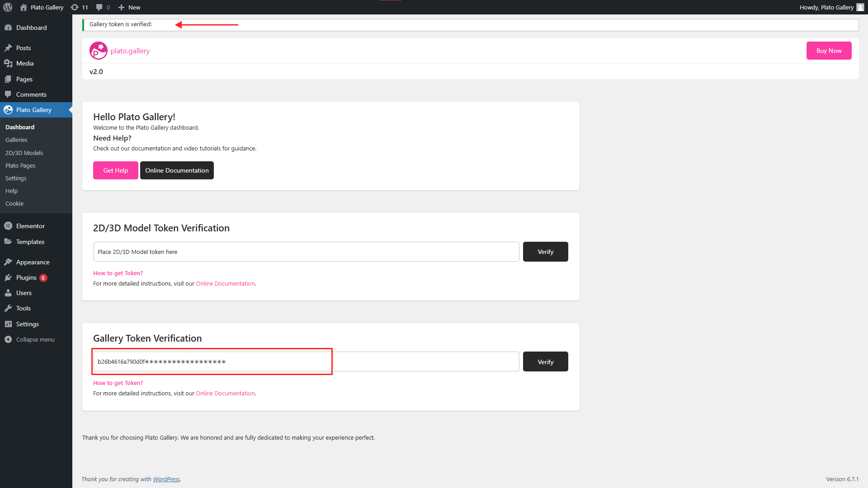Select the Elementor icon in the sidebar
The image size is (868, 488).
tap(8, 226)
